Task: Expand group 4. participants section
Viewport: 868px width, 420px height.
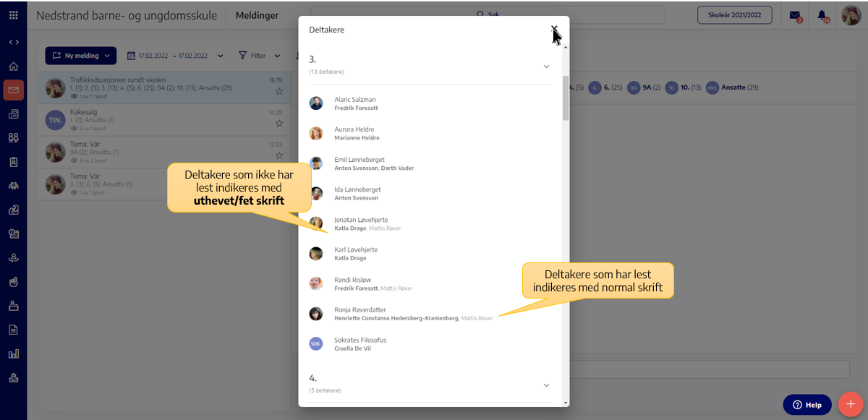Action: click(x=546, y=385)
